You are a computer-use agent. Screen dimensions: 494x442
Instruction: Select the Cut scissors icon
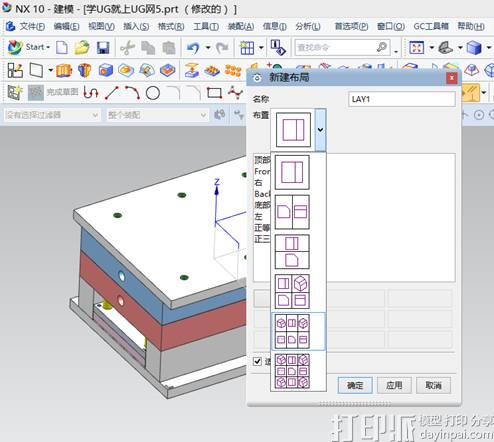click(127, 48)
